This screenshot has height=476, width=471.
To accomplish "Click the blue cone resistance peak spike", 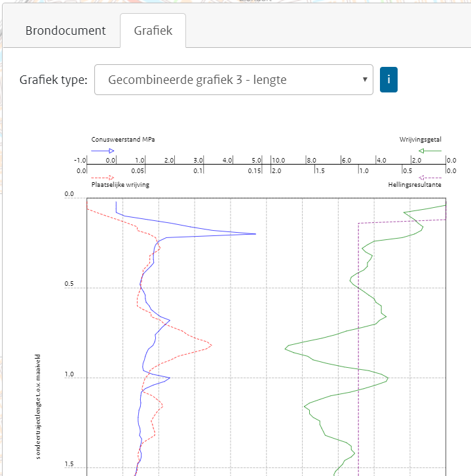I will [x=254, y=233].
